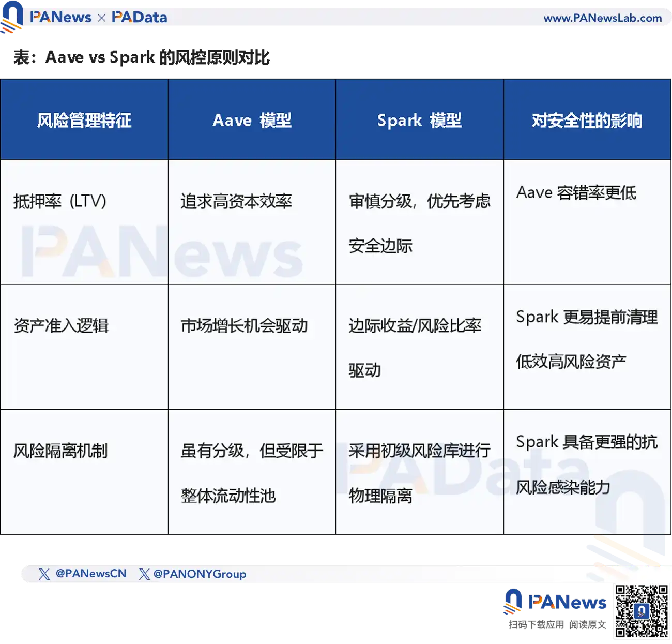This screenshot has height=644, width=672.
Task: Click the X icon beside @PANONYGroup
Action: 144,574
